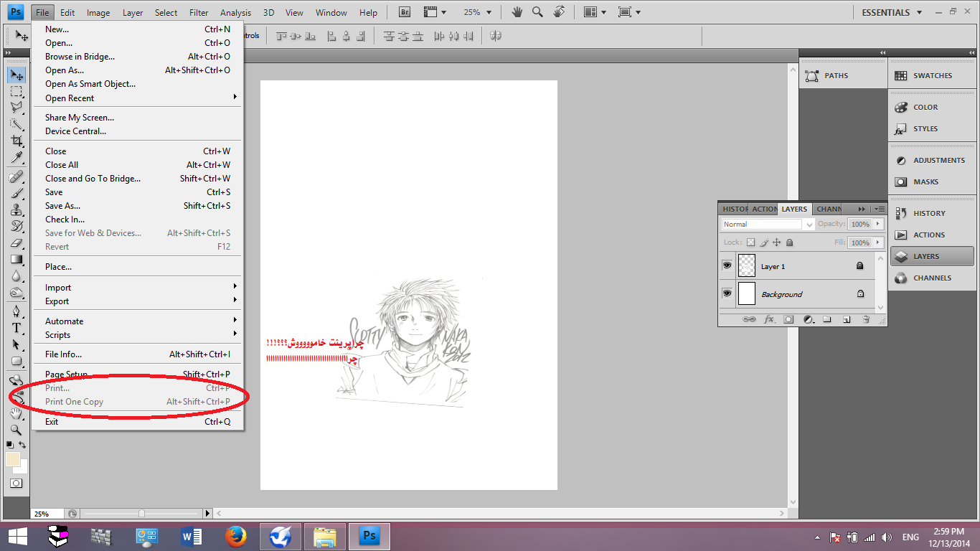This screenshot has width=980, height=551.
Task: Click the foreground color swatch
Action: click(12, 459)
